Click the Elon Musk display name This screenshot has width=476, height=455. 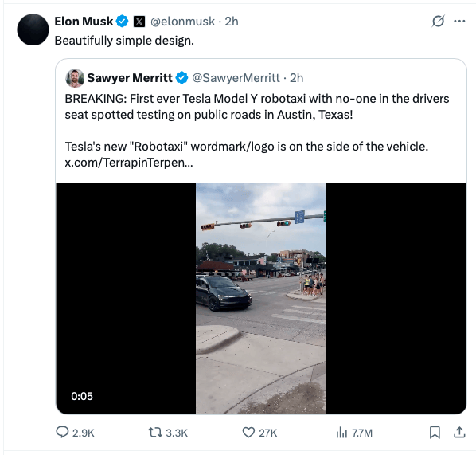pos(84,22)
